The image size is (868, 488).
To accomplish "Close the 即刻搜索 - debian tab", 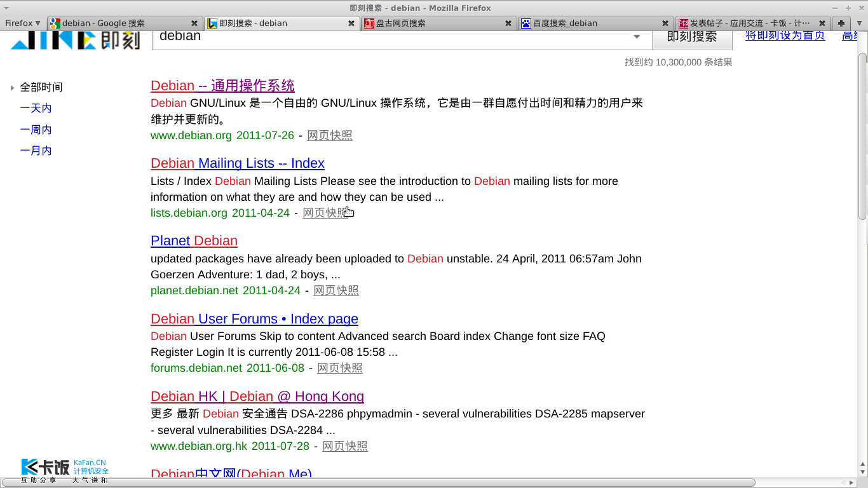I will click(351, 23).
